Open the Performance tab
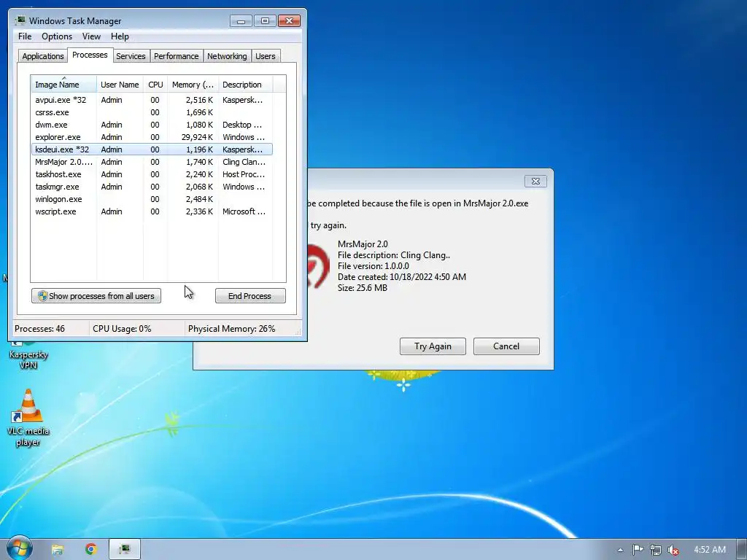 (176, 56)
